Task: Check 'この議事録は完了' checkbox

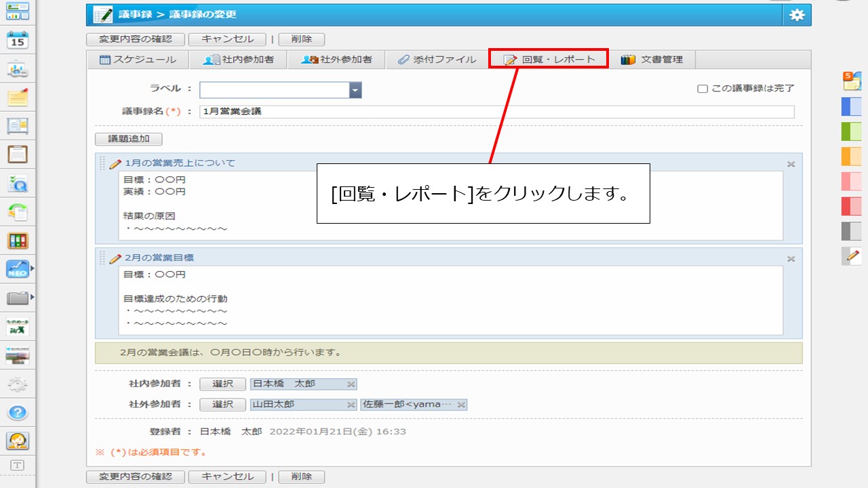Action: pyautogui.click(x=703, y=89)
